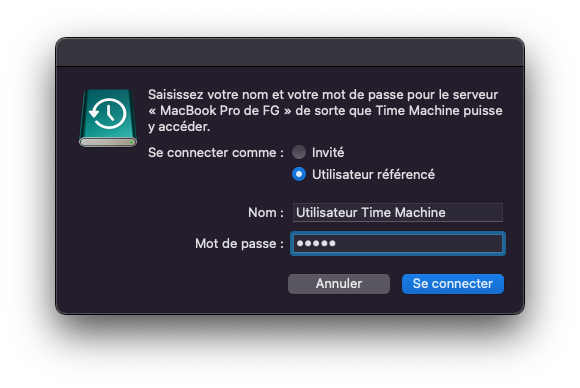Cancel the dialog with Annuler
Screen dimensions: 580x388
tap(339, 284)
